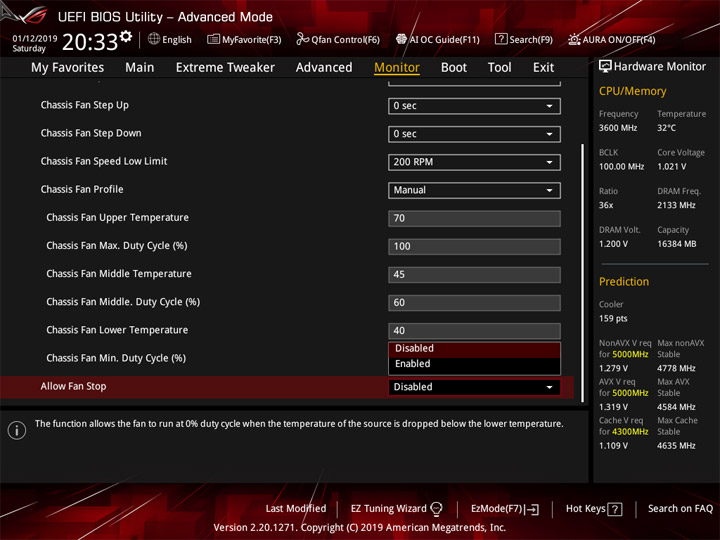Open MyFavorite(F3) list icon

(213, 39)
